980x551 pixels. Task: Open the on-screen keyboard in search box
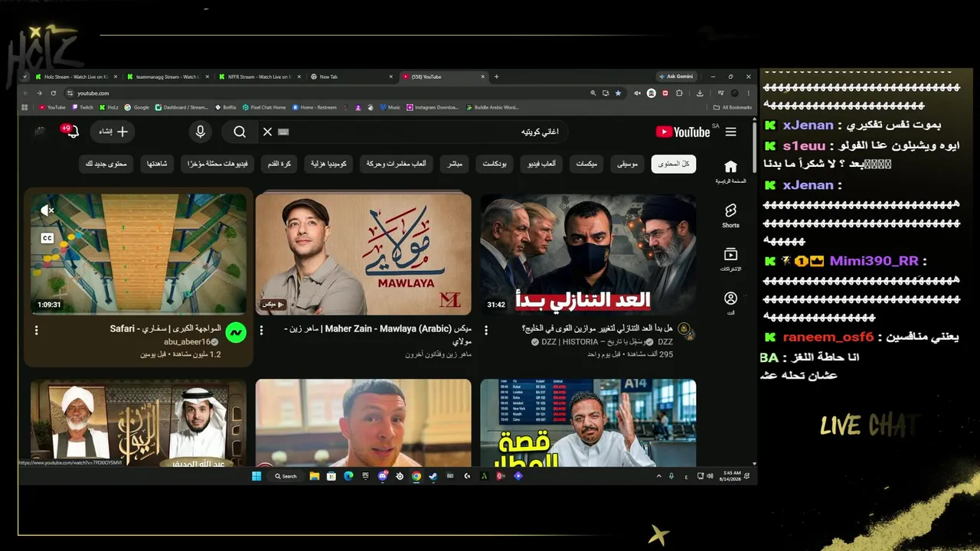click(x=284, y=132)
